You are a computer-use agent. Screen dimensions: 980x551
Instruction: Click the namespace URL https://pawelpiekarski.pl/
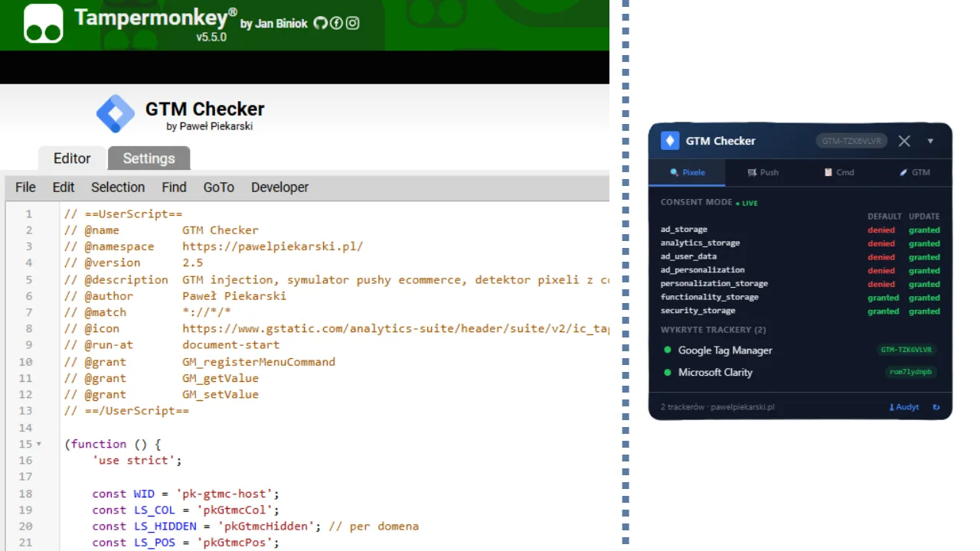273,246
